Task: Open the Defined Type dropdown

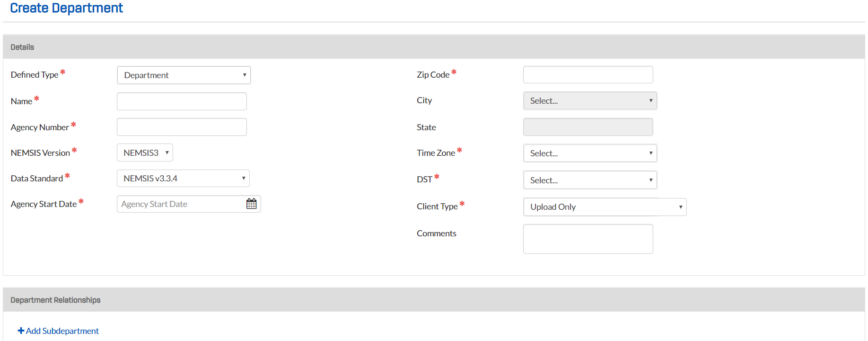Action: coord(184,75)
